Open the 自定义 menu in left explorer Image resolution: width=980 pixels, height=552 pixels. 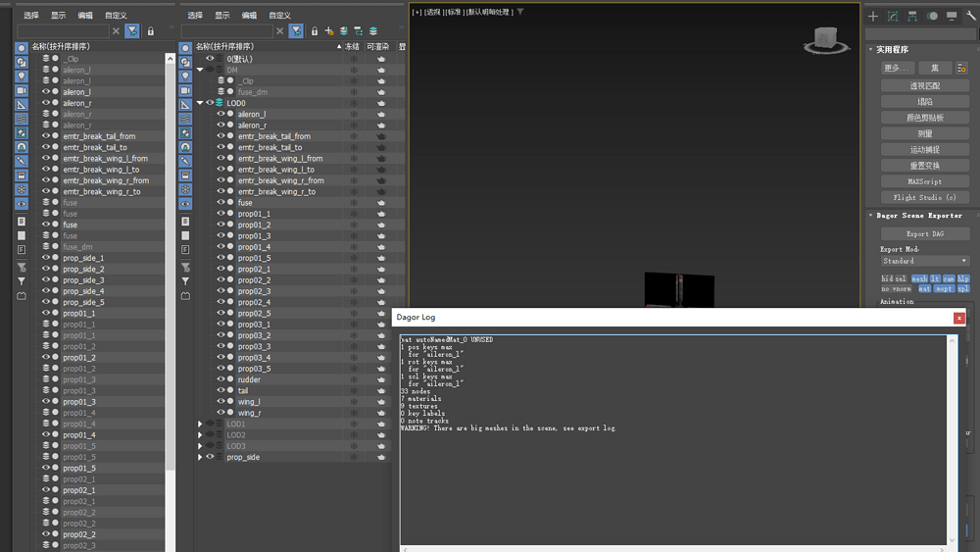click(x=116, y=16)
